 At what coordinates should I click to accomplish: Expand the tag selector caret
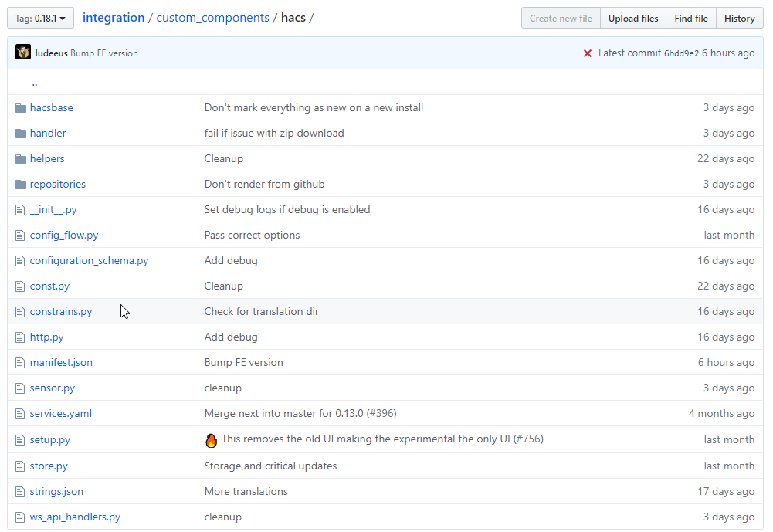(x=63, y=17)
